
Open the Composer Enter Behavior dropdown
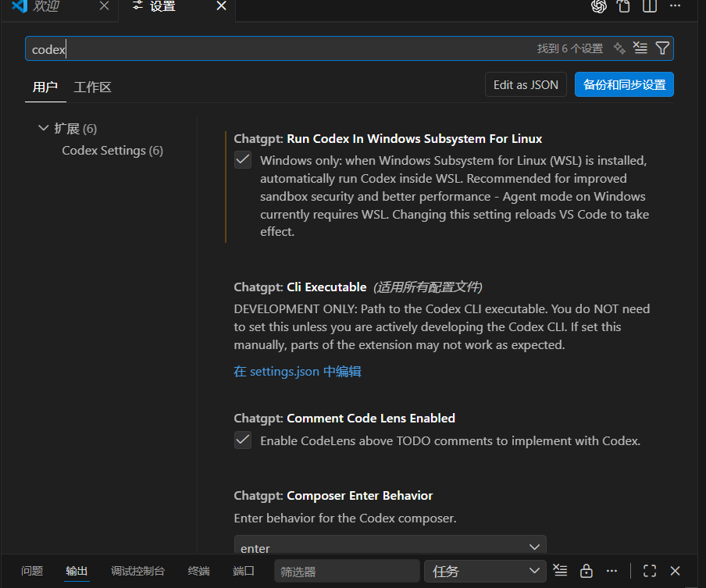(x=390, y=544)
